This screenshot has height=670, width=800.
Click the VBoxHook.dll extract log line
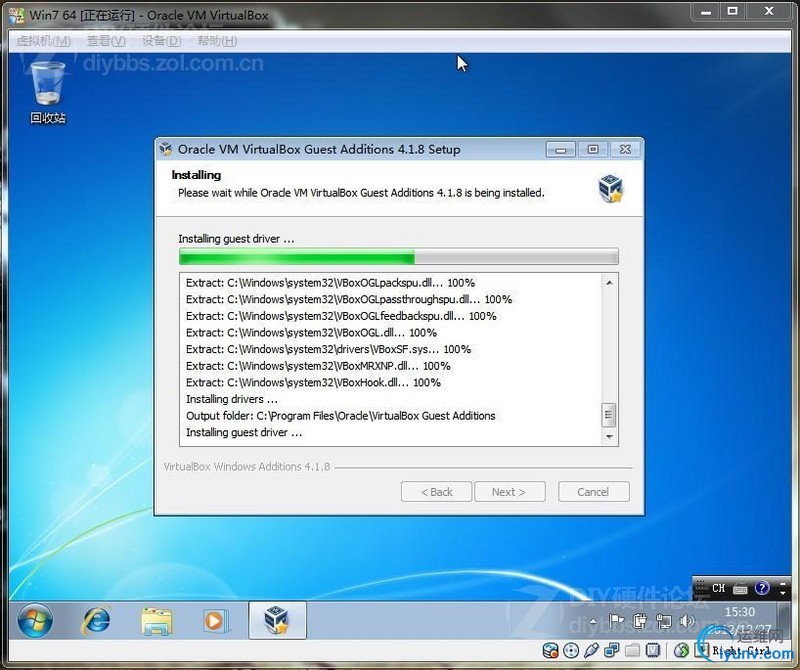point(313,382)
